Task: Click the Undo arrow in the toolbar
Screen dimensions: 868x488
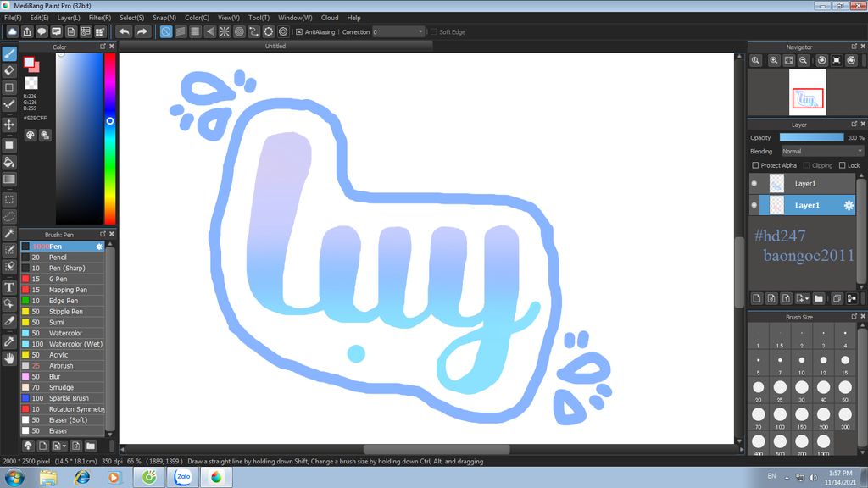Action: (124, 32)
